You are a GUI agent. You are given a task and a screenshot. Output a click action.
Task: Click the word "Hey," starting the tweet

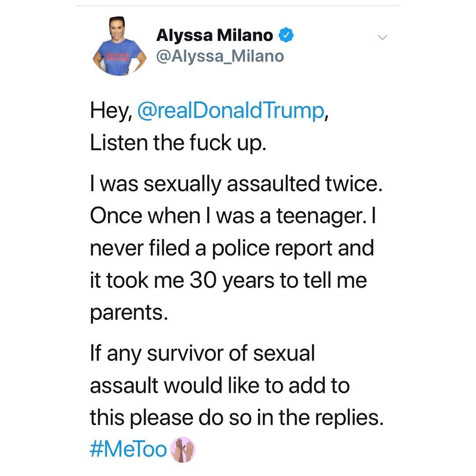pyautogui.click(x=111, y=110)
